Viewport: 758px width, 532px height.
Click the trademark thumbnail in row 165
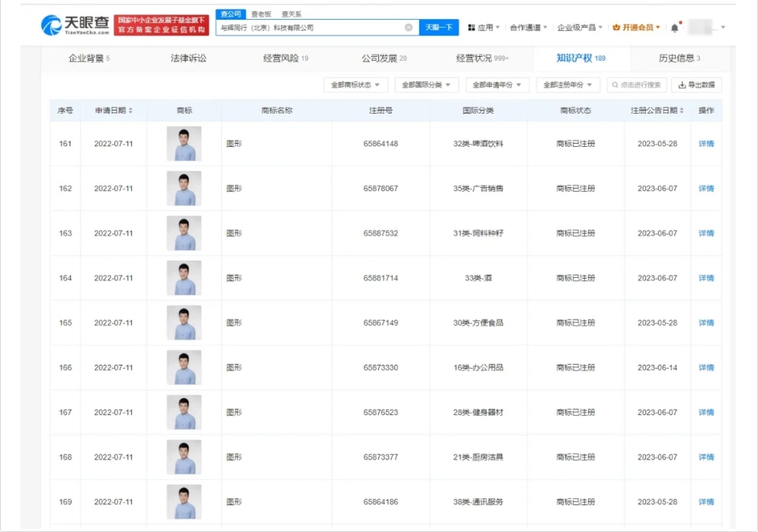pos(184,323)
